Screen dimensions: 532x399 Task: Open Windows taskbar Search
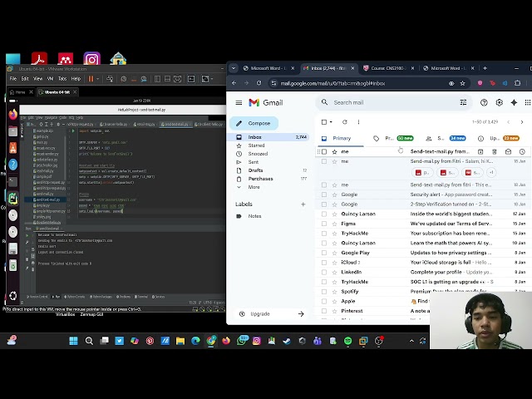point(89,341)
